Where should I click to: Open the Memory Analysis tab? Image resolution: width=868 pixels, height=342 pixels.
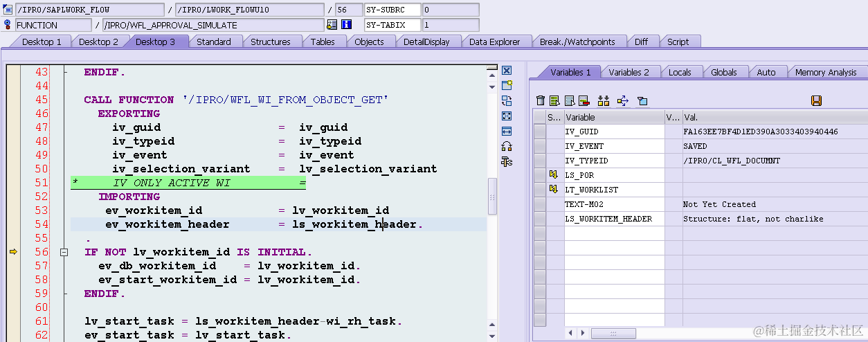pos(826,72)
